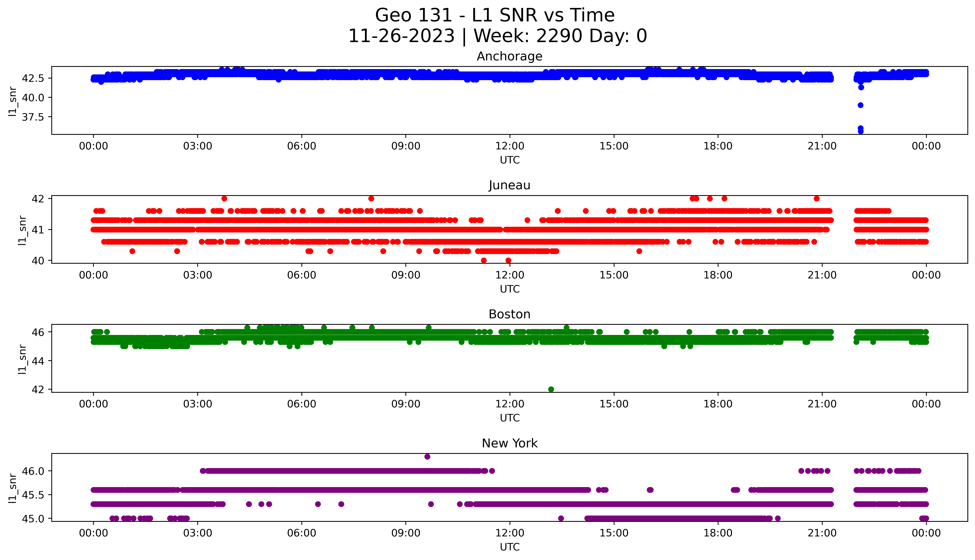Click the red point at 42 near 21:00 in Juneau
This screenshot has width=975, height=560.
[817, 198]
